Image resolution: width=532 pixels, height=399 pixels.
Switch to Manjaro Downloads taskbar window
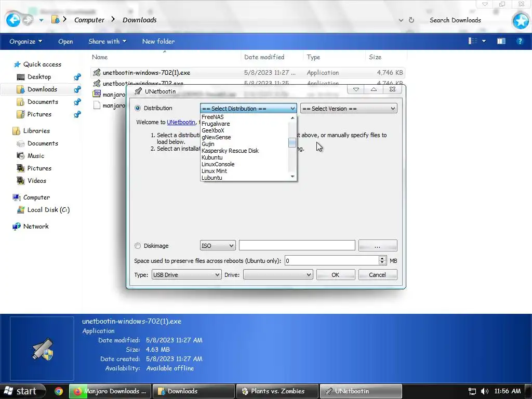(110, 391)
